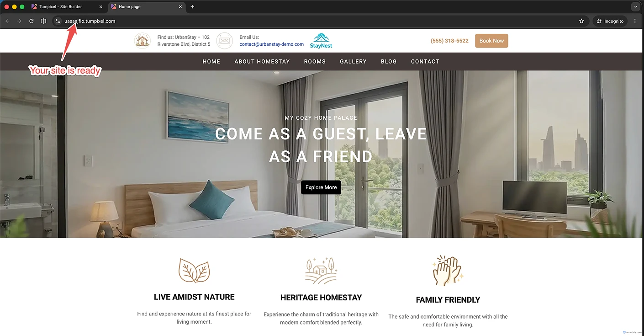The height and width of the screenshot is (336, 644).
Task: Expand the tab search dropdown arrow
Action: click(635, 7)
